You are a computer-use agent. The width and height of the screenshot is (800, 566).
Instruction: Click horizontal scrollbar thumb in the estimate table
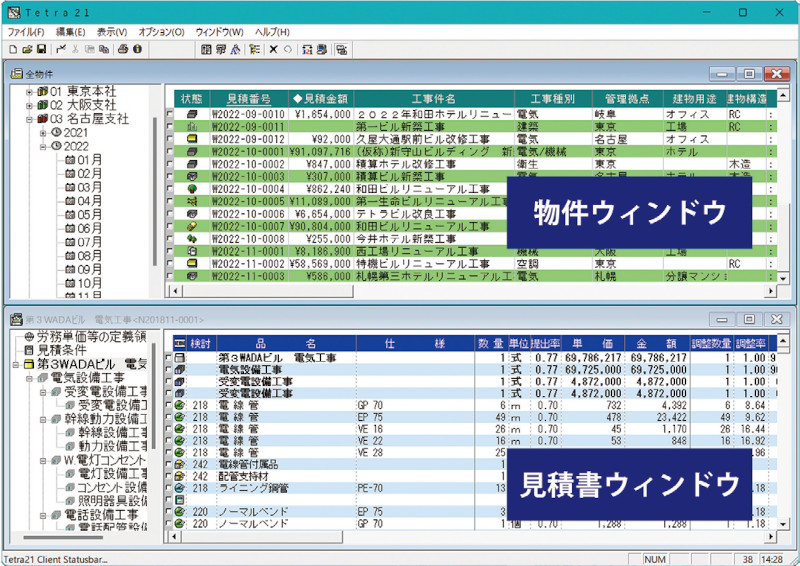pos(262,536)
